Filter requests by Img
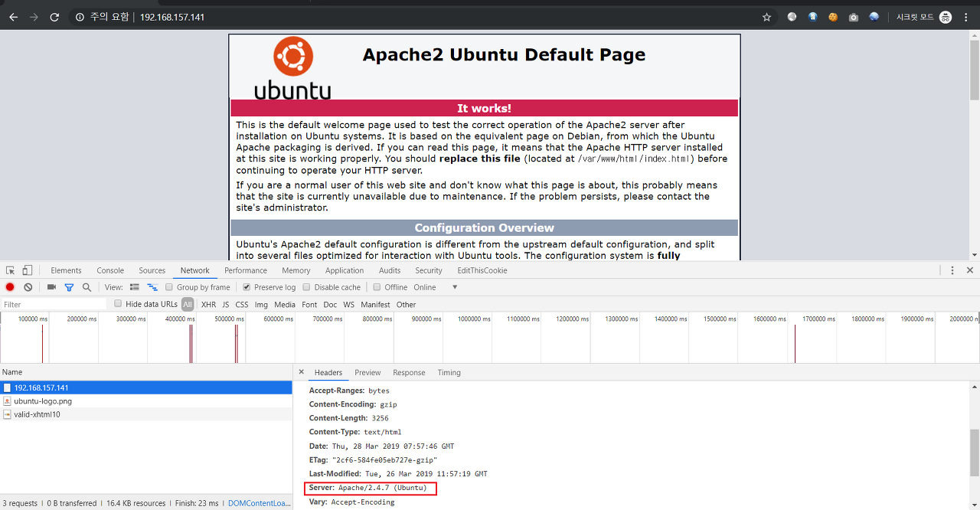 pyautogui.click(x=261, y=305)
